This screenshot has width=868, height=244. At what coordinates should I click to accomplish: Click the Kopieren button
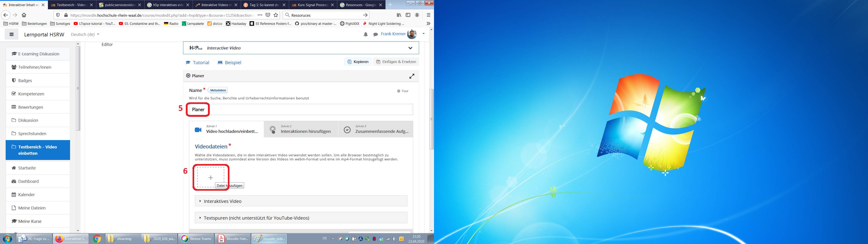point(358,62)
